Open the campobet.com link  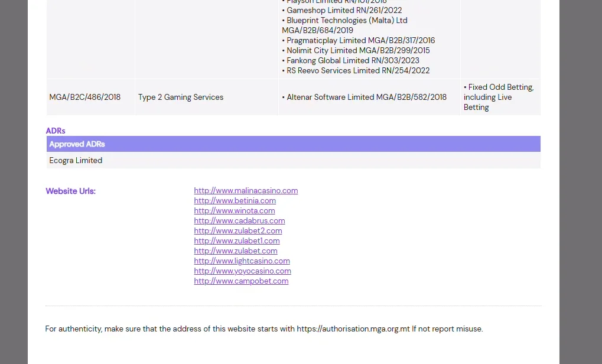pyautogui.click(x=241, y=281)
